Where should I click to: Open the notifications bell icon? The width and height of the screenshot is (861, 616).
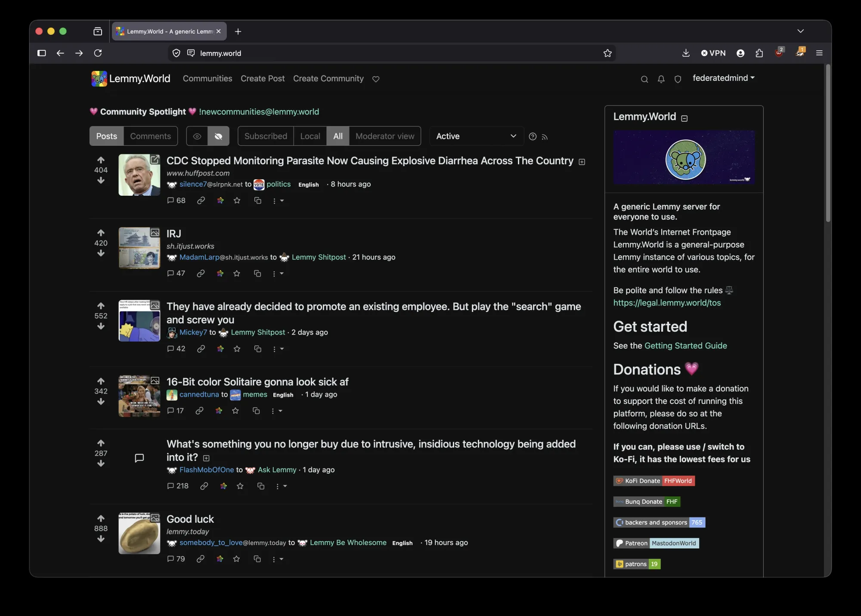(x=661, y=79)
